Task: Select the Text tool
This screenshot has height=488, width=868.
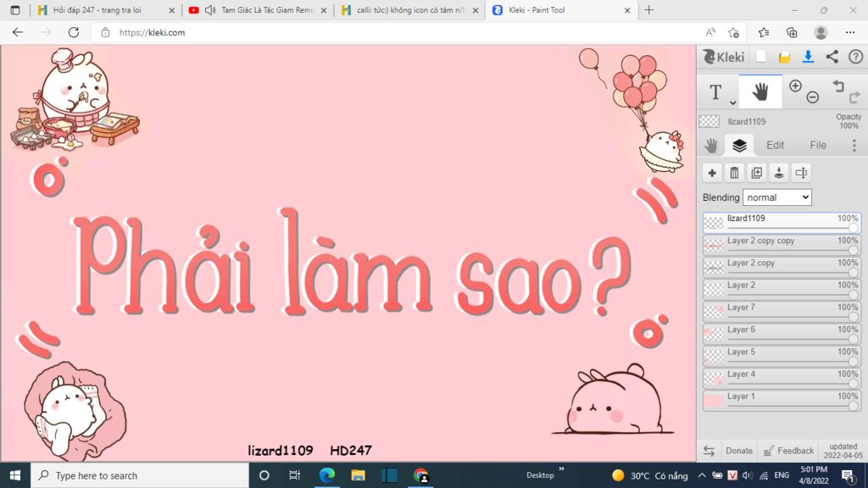Action: pyautogui.click(x=715, y=91)
